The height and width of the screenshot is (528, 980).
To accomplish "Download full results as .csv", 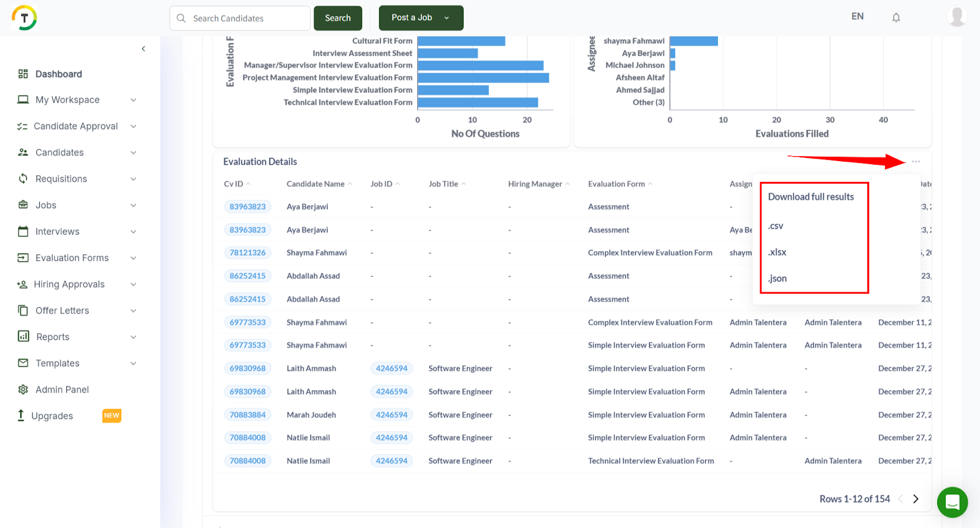I will pos(776,226).
